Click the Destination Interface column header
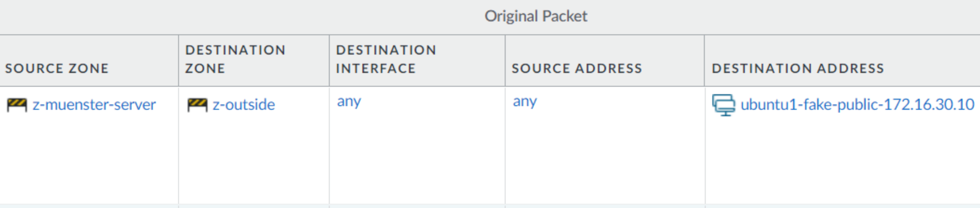This screenshot has width=980, height=208. point(386,59)
